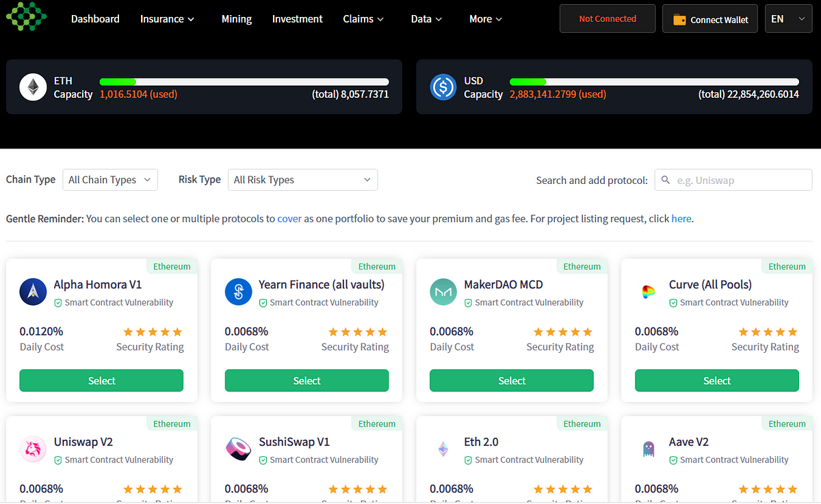
Task: Click Ethereum tag on Aave V2 card
Action: pyautogui.click(x=787, y=424)
